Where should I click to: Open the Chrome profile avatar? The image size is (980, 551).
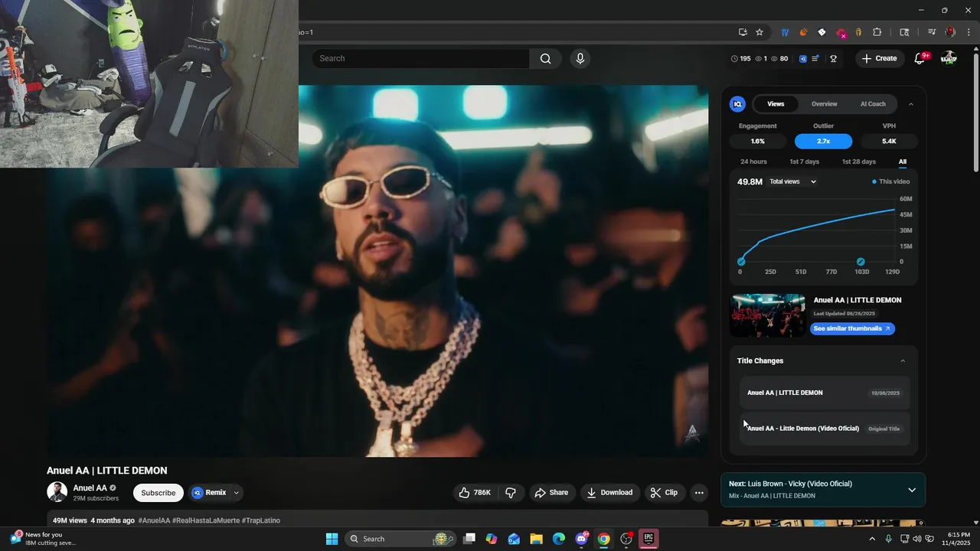pyautogui.click(x=950, y=32)
